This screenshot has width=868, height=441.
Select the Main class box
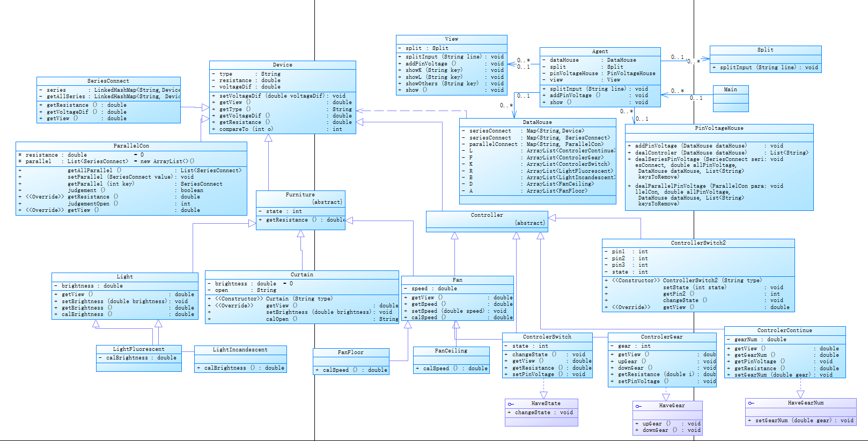click(731, 99)
